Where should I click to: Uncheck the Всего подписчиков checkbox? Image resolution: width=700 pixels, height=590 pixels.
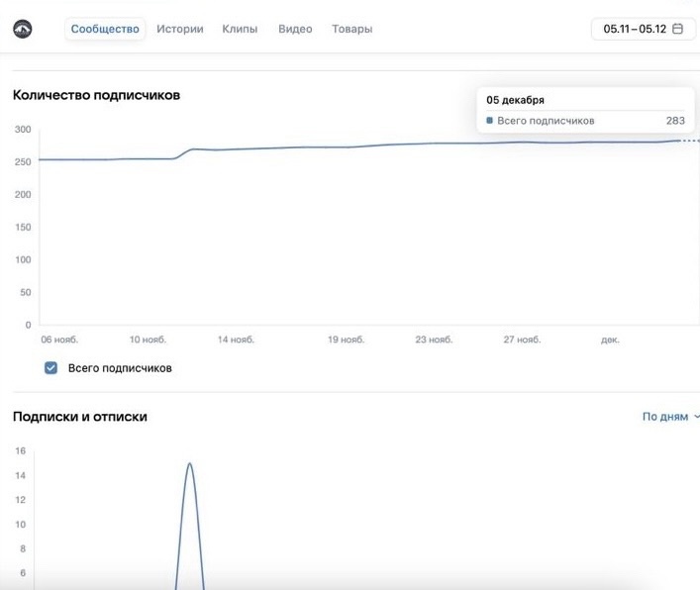[50, 367]
